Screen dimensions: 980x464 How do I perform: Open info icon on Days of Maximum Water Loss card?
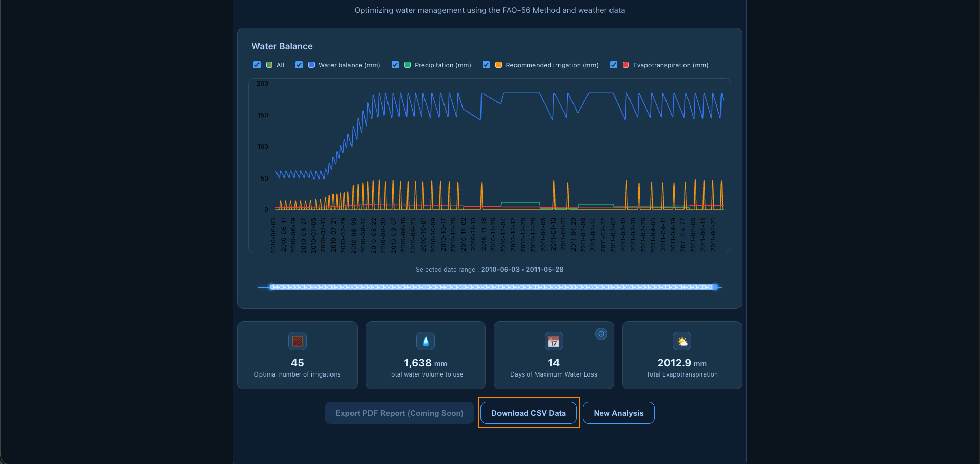coord(601,334)
